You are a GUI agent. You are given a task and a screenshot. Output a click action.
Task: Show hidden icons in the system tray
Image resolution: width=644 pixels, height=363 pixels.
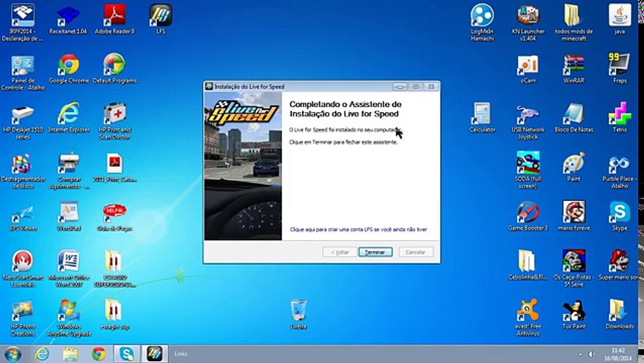[x=580, y=354]
